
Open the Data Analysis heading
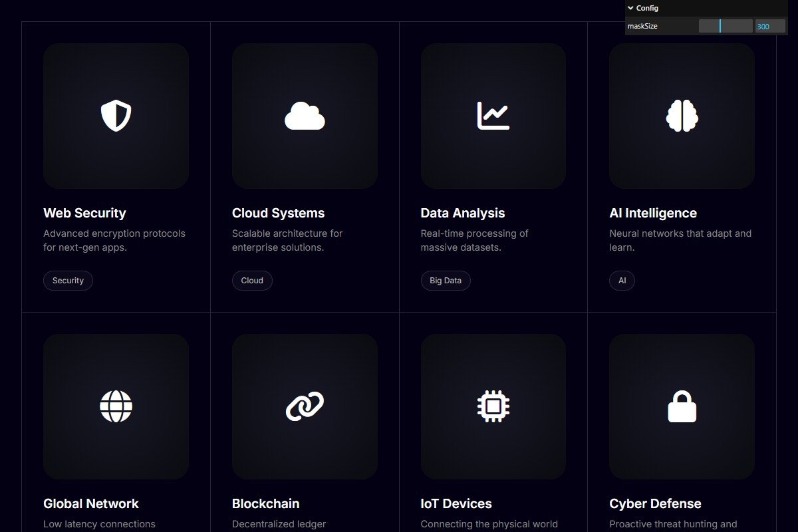[463, 213]
